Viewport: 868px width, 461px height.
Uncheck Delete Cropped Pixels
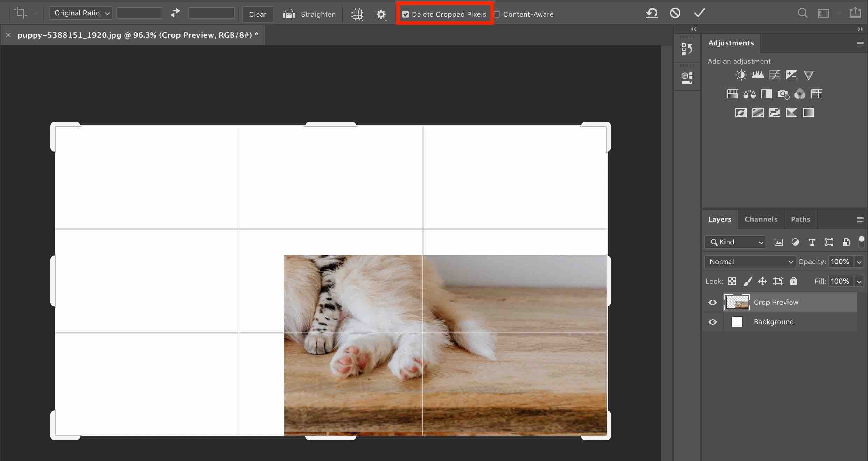(x=406, y=14)
